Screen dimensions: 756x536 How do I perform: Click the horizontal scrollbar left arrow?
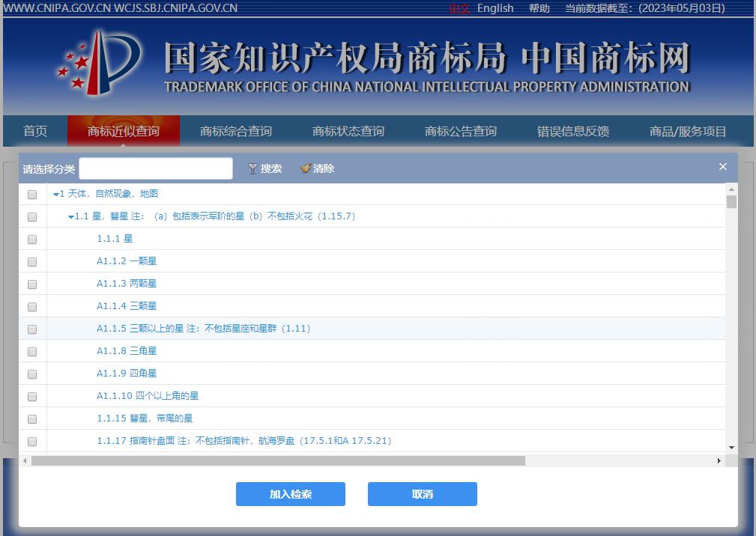tap(25, 461)
